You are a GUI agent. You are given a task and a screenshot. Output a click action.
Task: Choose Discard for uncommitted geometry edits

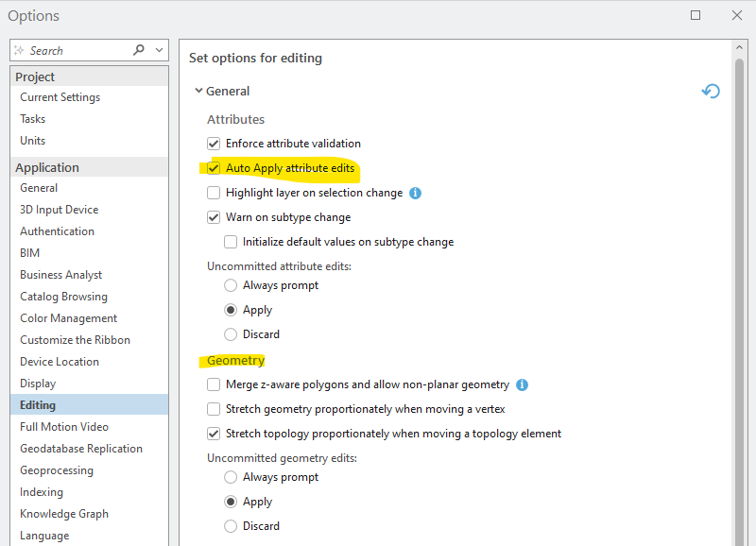click(231, 526)
